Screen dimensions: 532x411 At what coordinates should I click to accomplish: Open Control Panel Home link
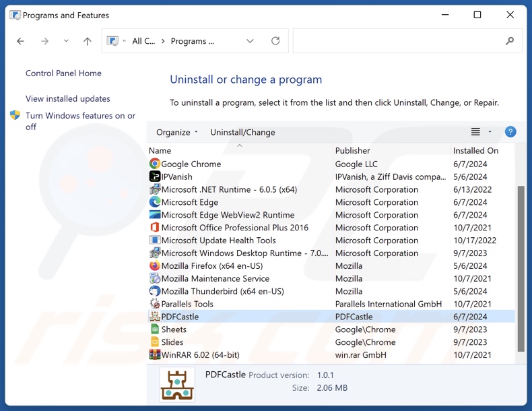(63, 73)
